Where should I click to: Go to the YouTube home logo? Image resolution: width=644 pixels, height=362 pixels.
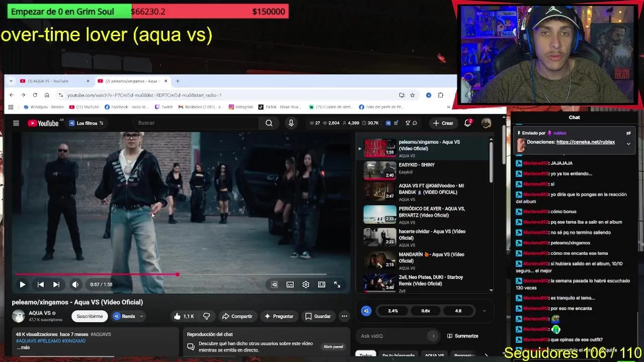point(43,123)
